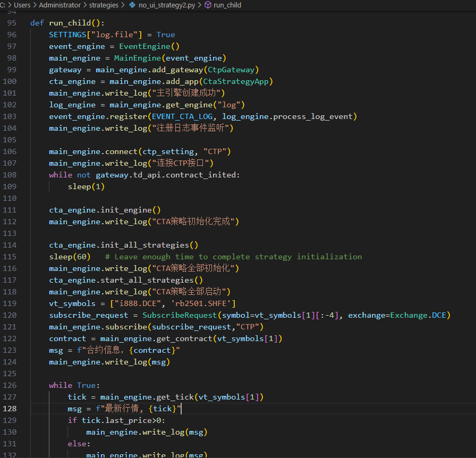Screen dimensions: 476x458
Task: Open the strategies breadcrumb folder
Action: (104, 5)
